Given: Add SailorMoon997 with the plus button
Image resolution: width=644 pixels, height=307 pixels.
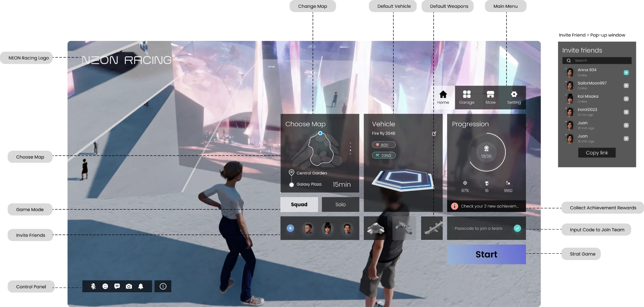Looking at the screenshot, I should [x=626, y=86].
